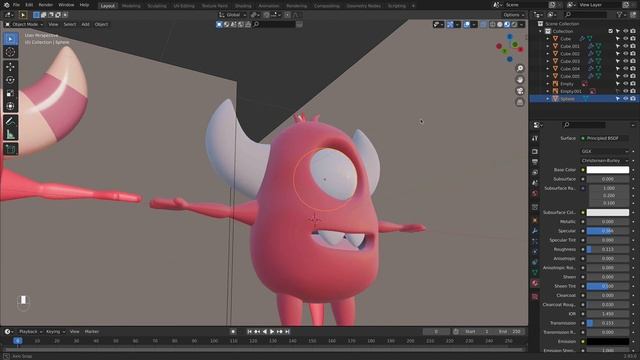
Task: Open the Edit menu
Action: pos(29,5)
